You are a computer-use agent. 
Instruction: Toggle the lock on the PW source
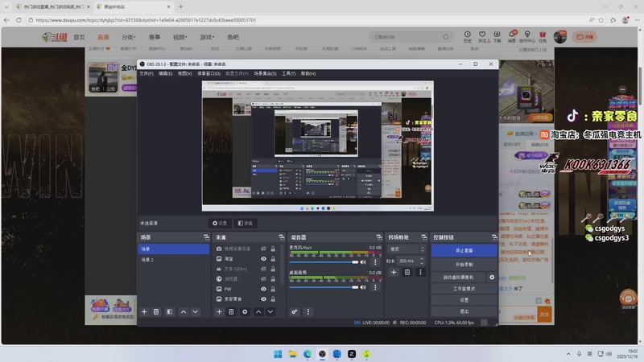tap(273, 289)
